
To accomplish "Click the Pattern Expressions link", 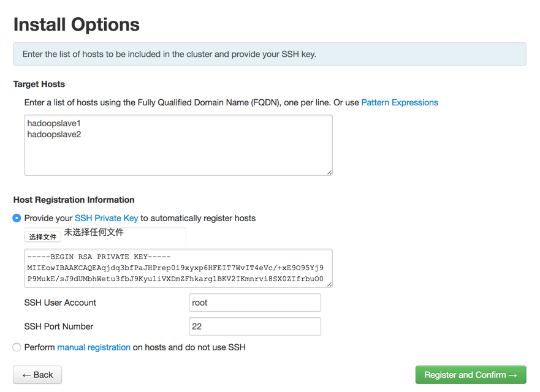I will (x=399, y=102).
